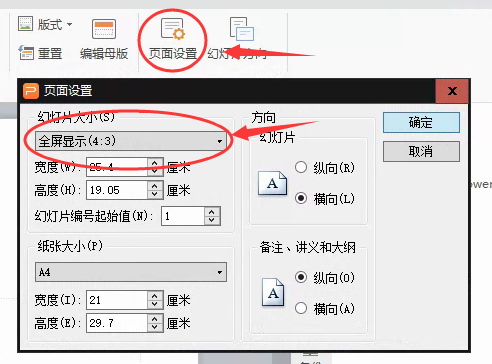This screenshot has height=364, width=492.
Task: Click the 幻灯片编号起始值 number field
Action: [x=183, y=216]
